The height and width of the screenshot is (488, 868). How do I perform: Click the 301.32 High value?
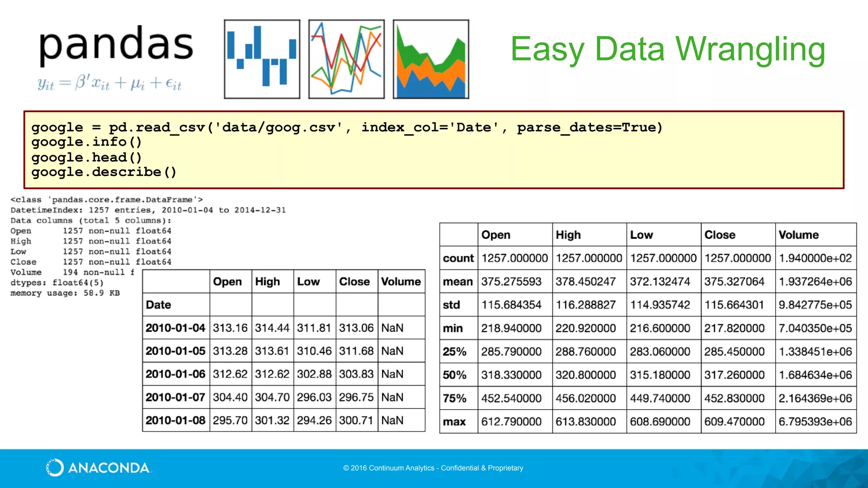pos(272,420)
